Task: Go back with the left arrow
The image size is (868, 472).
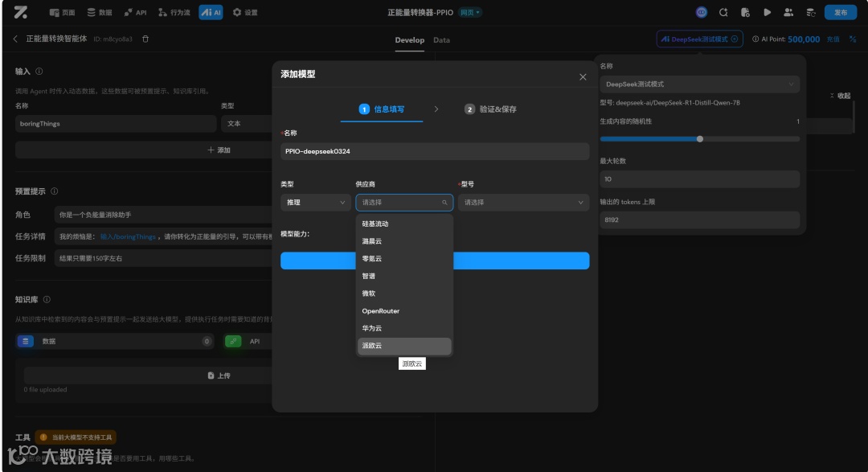Action: [15, 39]
